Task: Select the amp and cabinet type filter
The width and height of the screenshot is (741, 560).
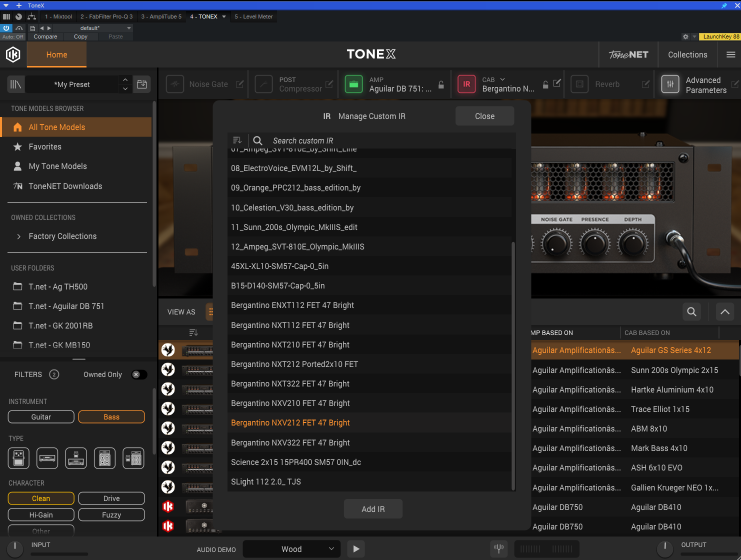Action: (104, 458)
